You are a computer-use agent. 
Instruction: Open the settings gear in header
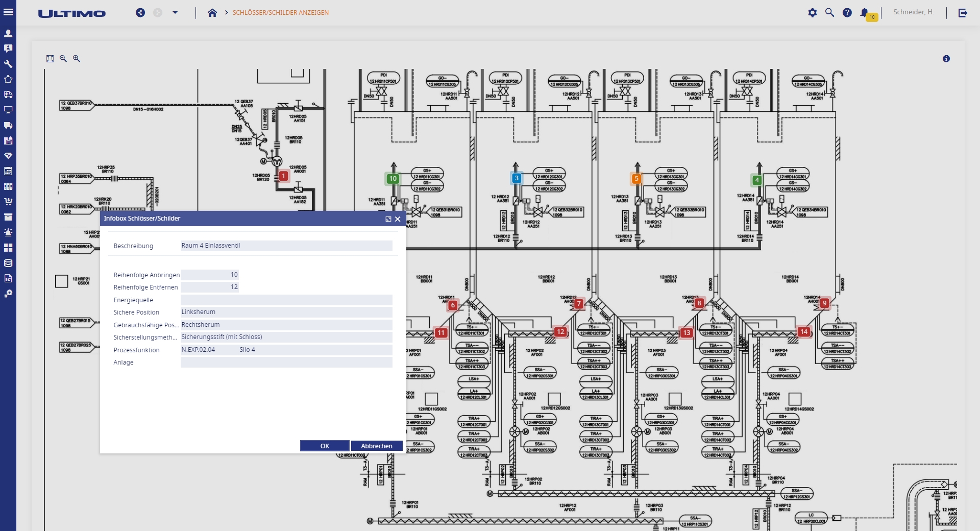point(813,13)
